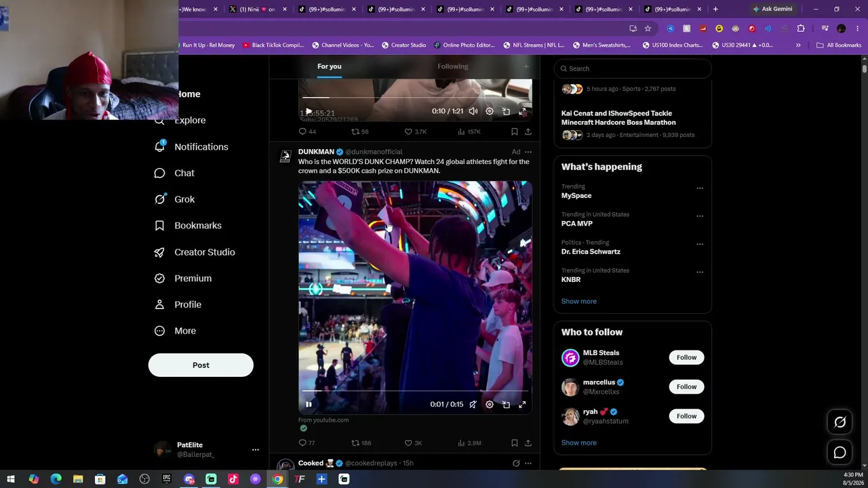
Task: Open Creator Studio from the sidebar
Action: tap(195, 252)
